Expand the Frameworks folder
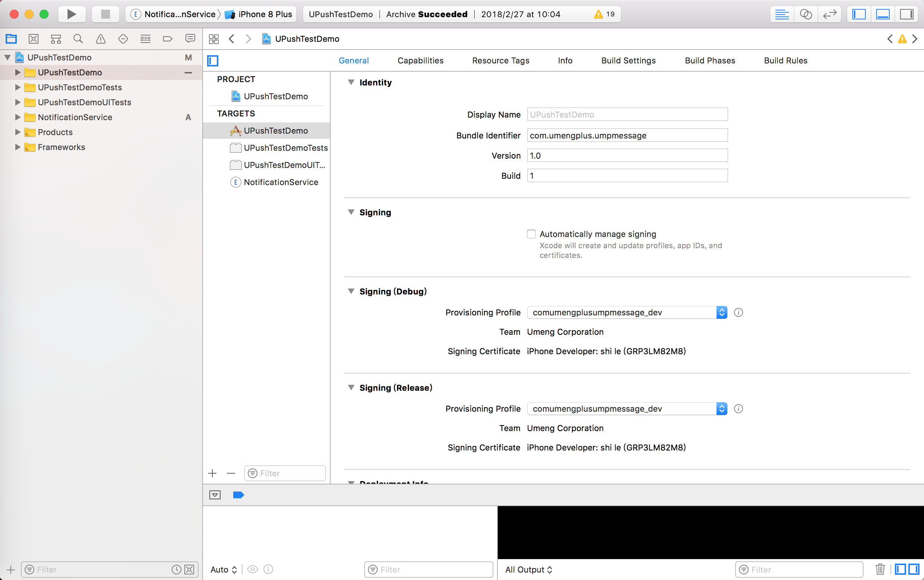 18,147
